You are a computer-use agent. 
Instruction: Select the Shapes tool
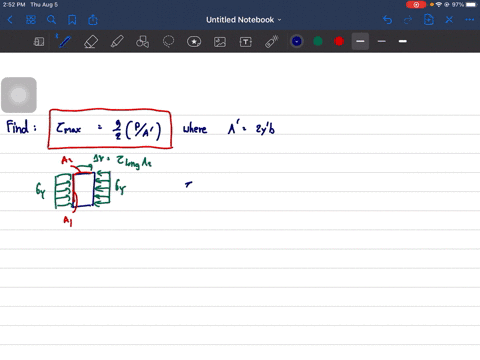pyautogui.click(x=142, y=42)
